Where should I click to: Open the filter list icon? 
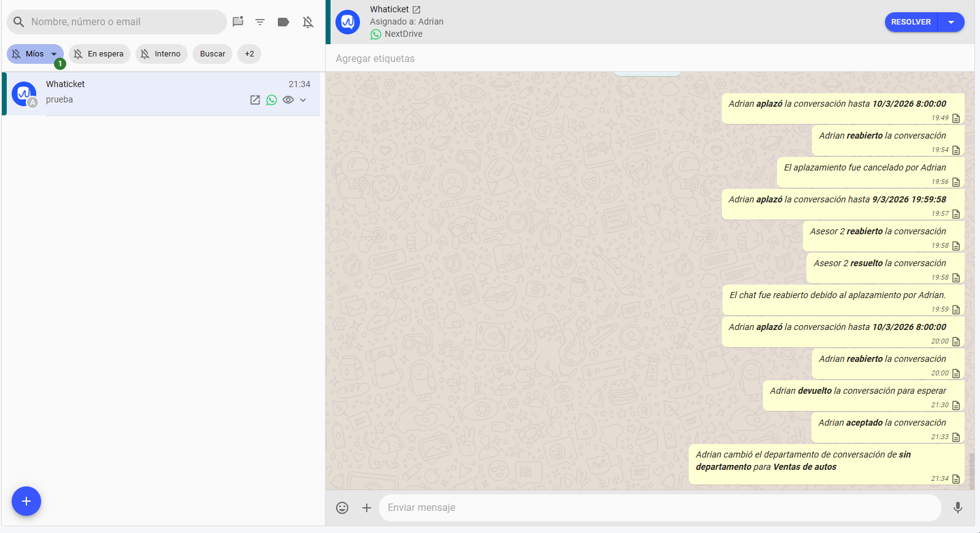pos(260,22)
